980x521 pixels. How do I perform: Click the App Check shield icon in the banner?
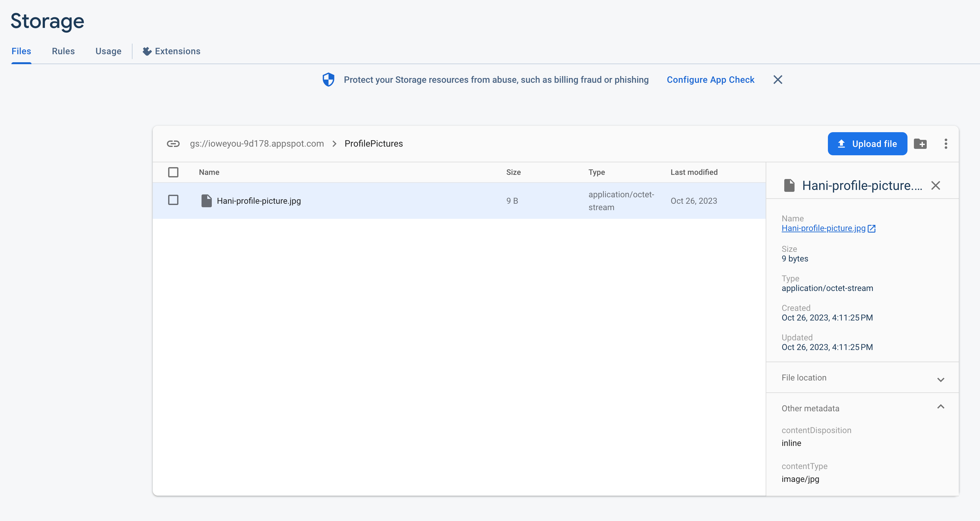point(328,80)
